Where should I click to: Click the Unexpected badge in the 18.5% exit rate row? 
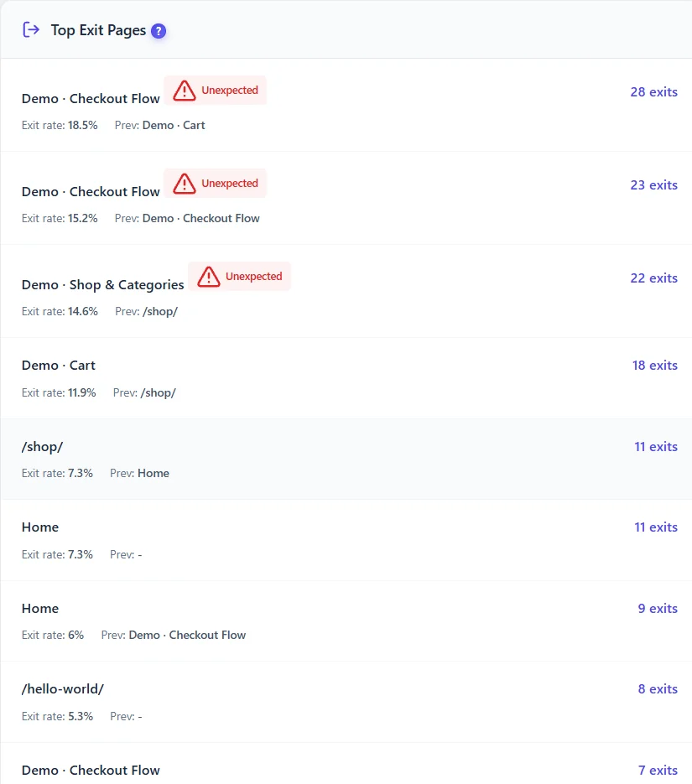(x=216, y=91)
